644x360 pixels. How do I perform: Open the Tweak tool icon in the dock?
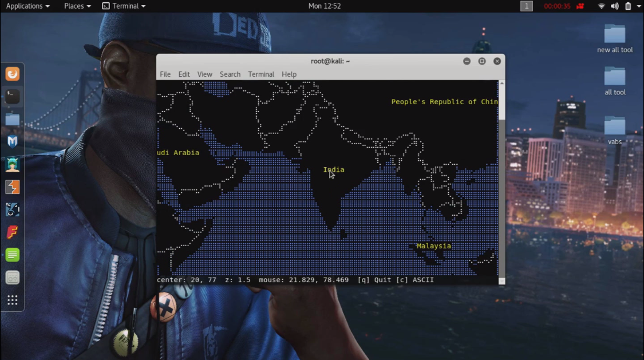13,278
